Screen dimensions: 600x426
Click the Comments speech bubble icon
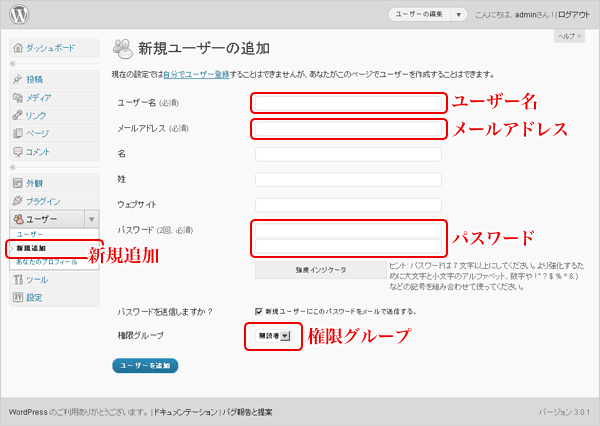18,152
